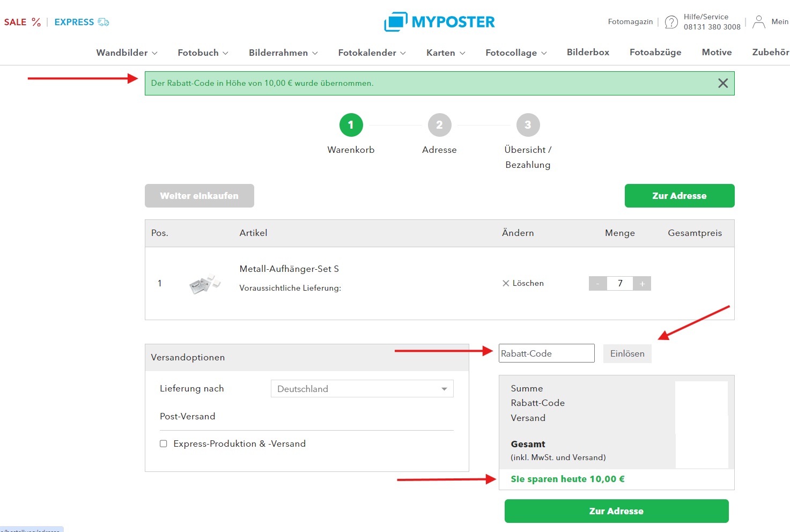Go to the Fotoabzüge menu item
The image size is (790, 532).
[x=655, y=52]
